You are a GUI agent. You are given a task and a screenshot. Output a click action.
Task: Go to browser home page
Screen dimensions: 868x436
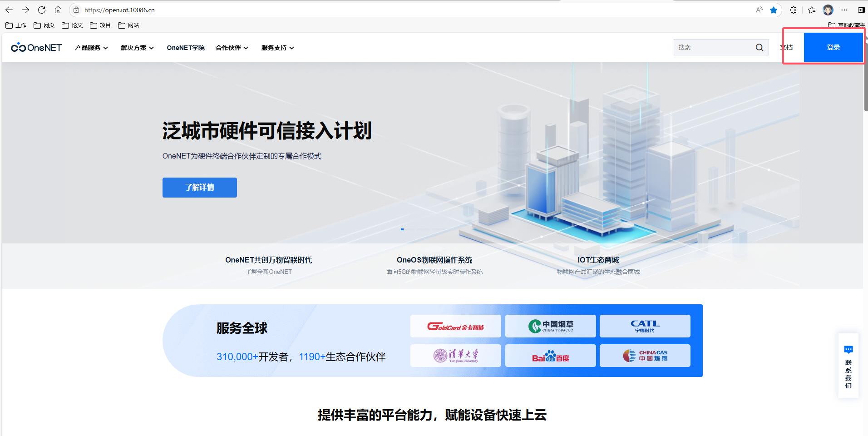58,10
